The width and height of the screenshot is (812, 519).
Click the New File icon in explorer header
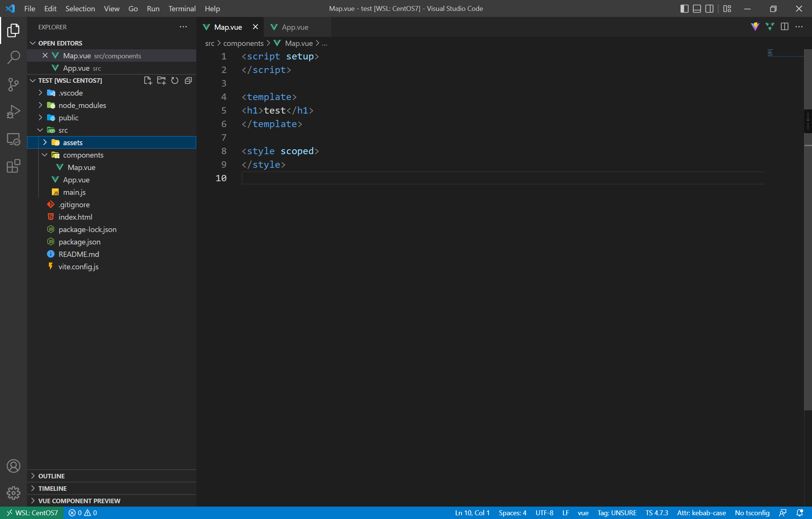pyautogui.click(x=148, y=80)
